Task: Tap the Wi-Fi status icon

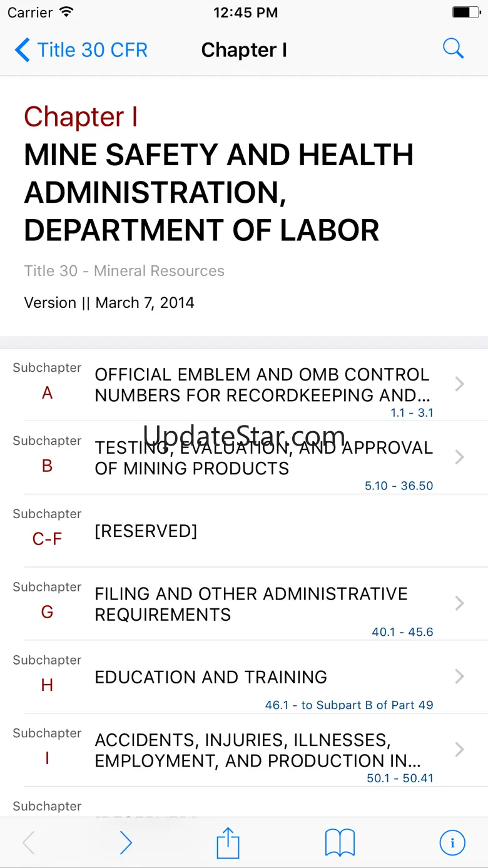Action: (66, 13)
